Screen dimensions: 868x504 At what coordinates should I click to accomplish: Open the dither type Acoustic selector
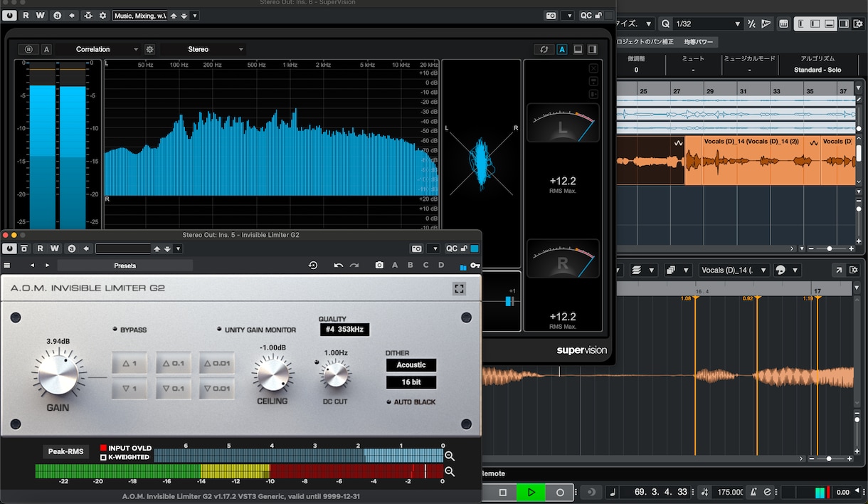point(411,365)
